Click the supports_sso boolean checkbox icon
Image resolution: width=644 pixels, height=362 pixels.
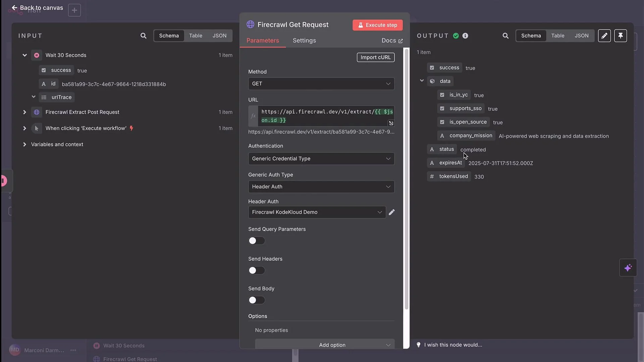click(442, 108)
